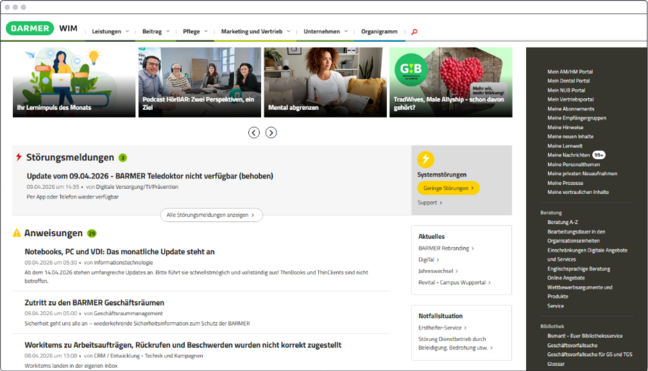Expand the Beitrag menu
This screenshot has height=371, width=648.
156,31
